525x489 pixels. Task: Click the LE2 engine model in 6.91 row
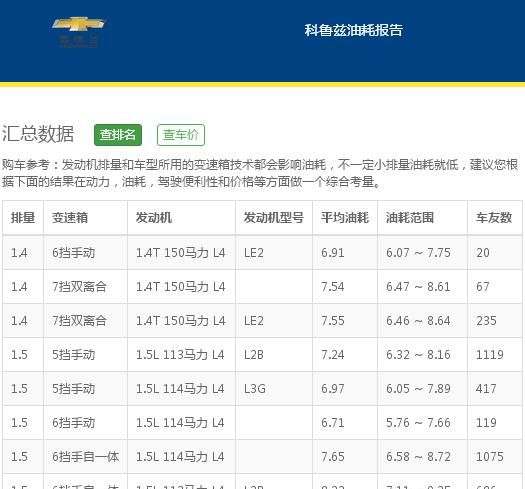pyautogui.click(x=254, y=253)
